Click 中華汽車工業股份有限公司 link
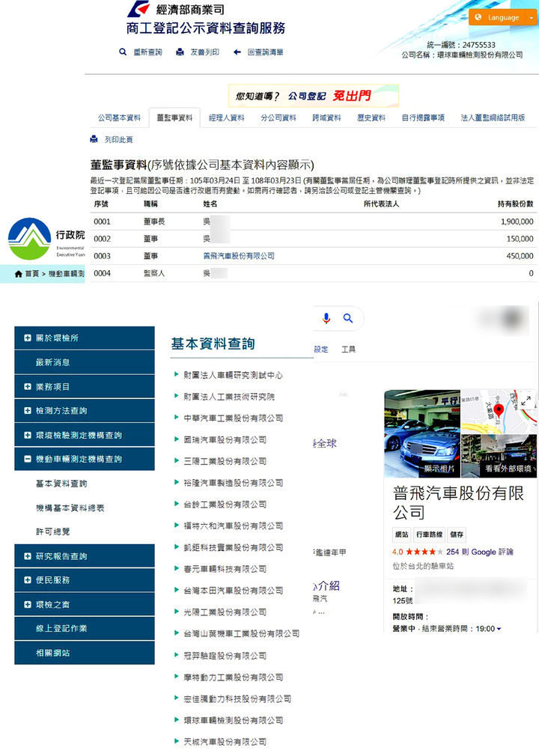Screen dimensions: 539x756 [x=234, y=418]
